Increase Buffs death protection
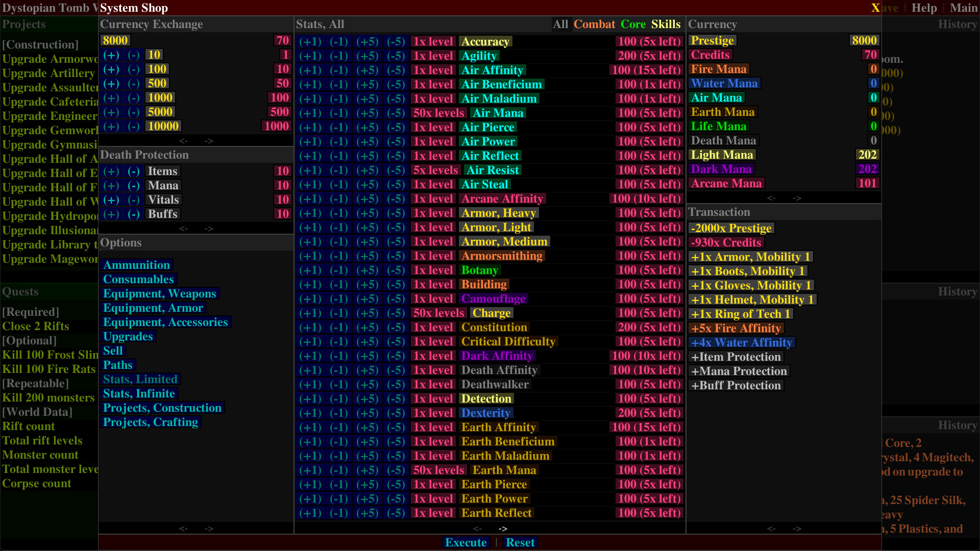This screenshot has width=980, height=551. [x=112, y=214]
